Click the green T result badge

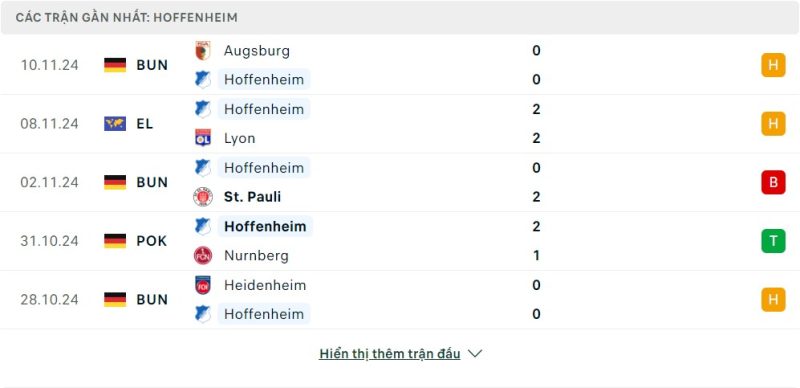click(773, 240)
